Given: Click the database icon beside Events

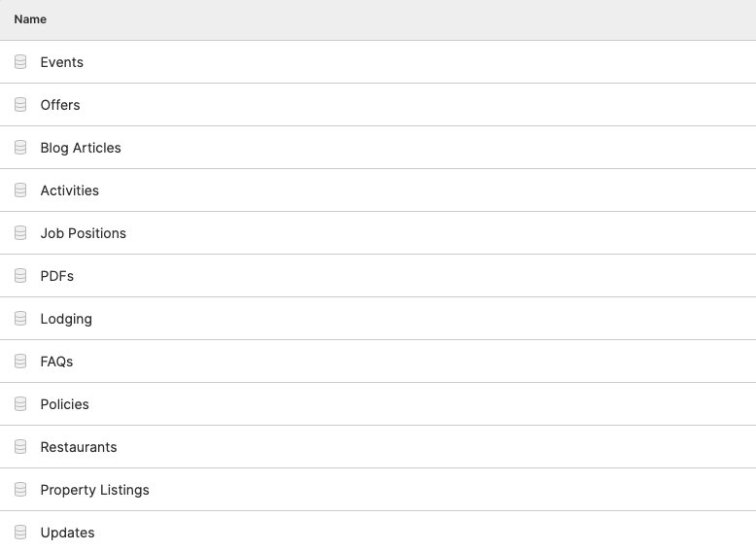Looking at the screenshot, I should click(x=20, y=61).
